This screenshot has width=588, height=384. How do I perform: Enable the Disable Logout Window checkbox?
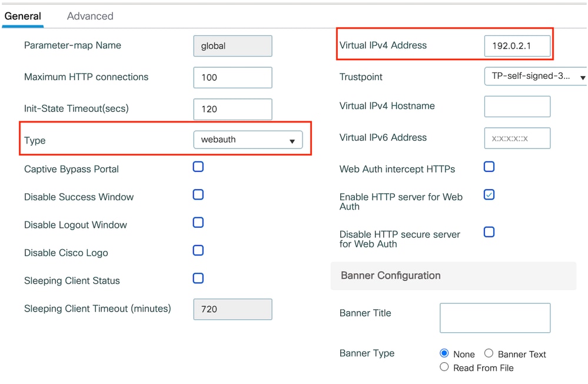(x=198, y=222)
